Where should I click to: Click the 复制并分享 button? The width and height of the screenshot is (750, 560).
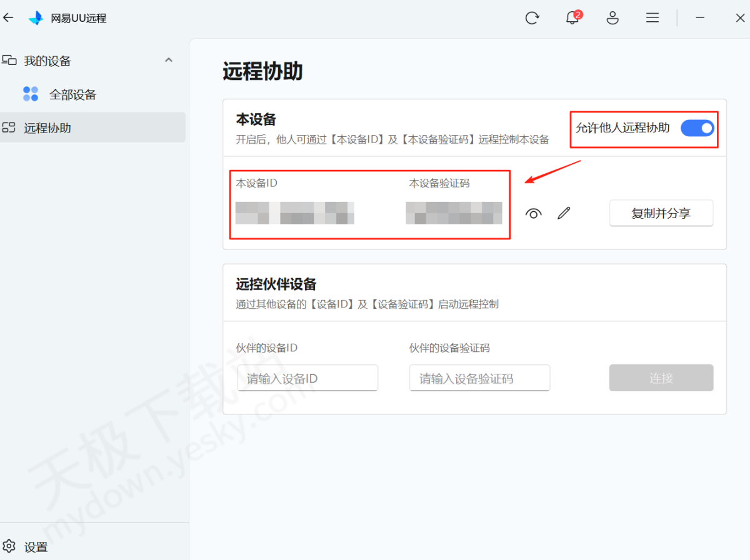pyautogui.click(x=661, y=213)
